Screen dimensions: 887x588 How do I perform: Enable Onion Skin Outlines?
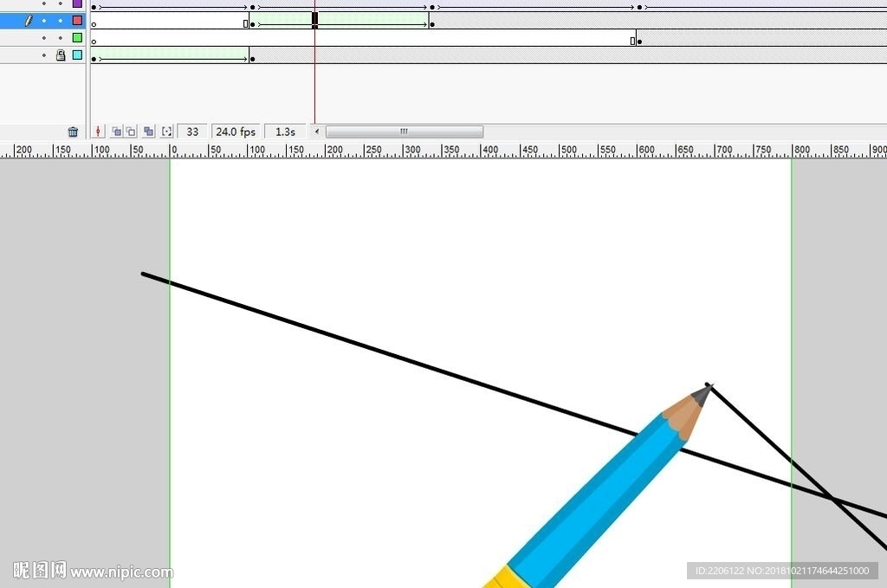(x=131, y=132)
